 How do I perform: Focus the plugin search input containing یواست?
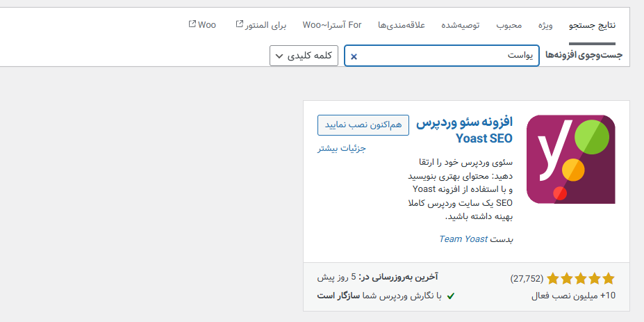click(x=442, y=56)
